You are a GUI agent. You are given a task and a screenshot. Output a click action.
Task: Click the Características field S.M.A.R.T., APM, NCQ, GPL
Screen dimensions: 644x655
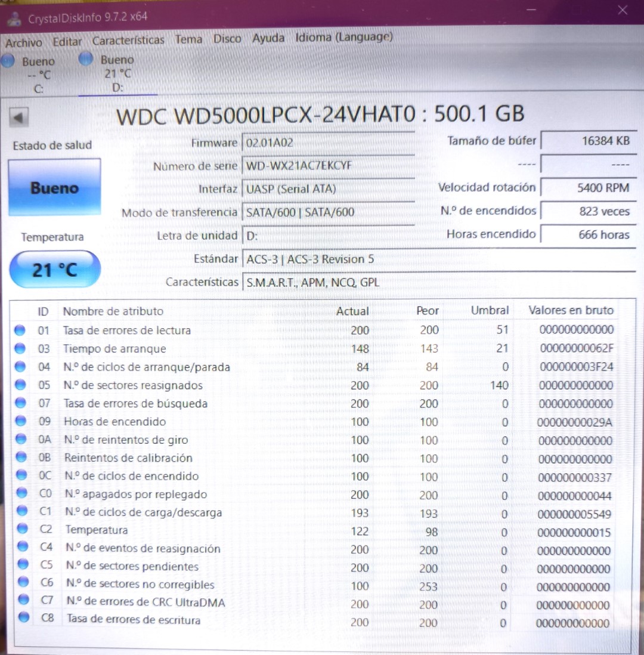[439, 282]
